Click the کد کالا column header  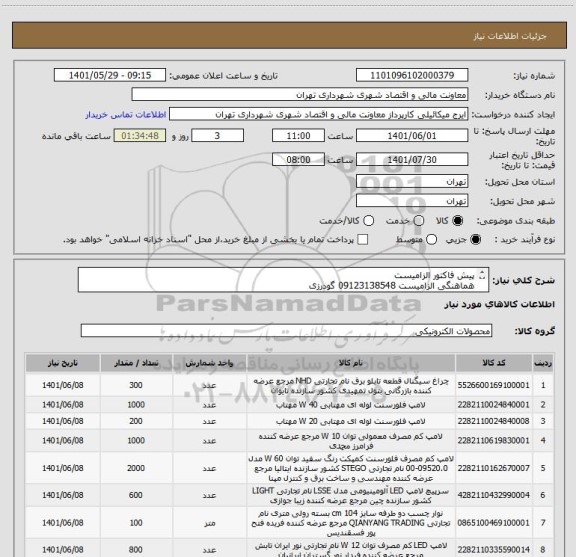click(494, 363)
